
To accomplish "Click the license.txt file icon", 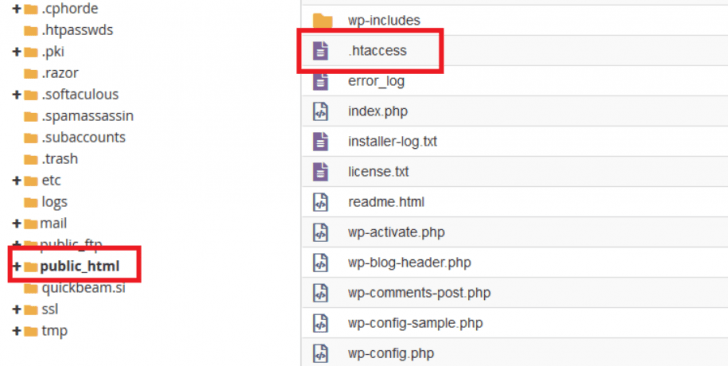I will 320,172.
